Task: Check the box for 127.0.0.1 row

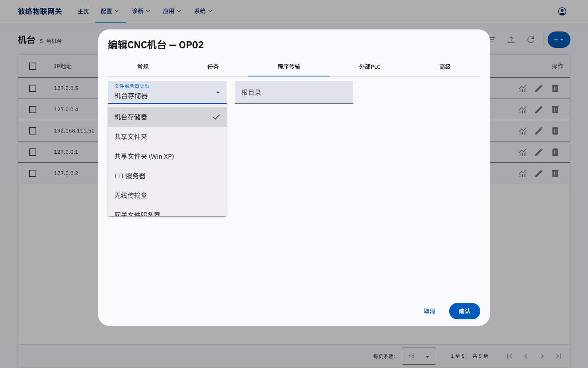Action: click(33, 152)
